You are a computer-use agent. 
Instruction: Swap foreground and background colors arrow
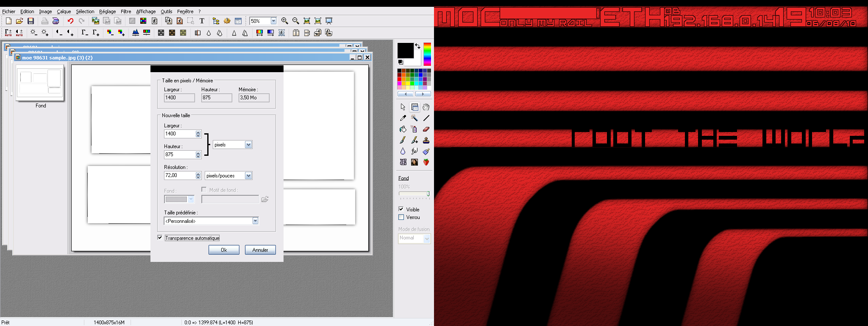click(417, 46)
